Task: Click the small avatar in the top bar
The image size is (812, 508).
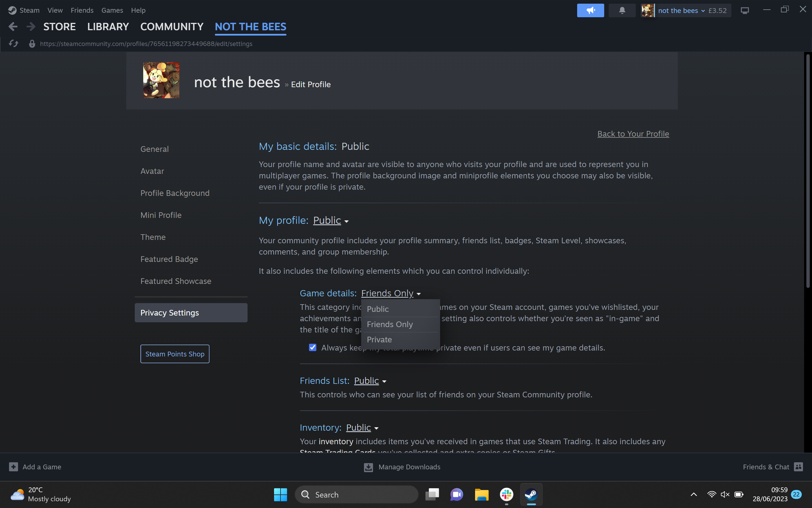Action: point(647,10)
